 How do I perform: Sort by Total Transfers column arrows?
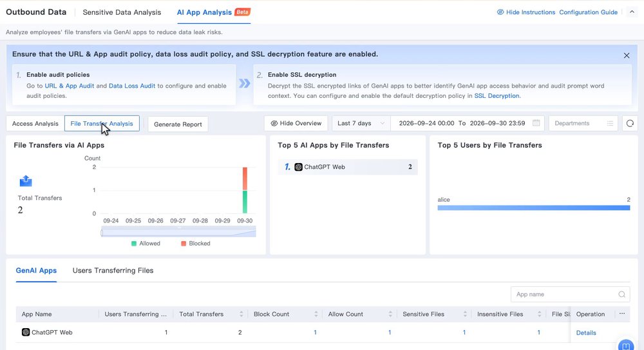click(241, 314)
